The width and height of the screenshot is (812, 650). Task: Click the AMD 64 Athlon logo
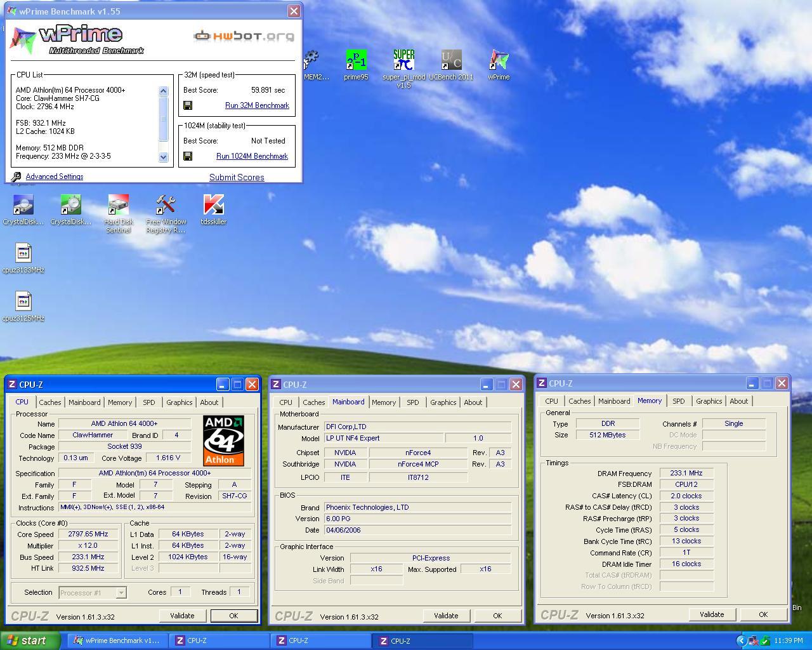pos(223,441)
